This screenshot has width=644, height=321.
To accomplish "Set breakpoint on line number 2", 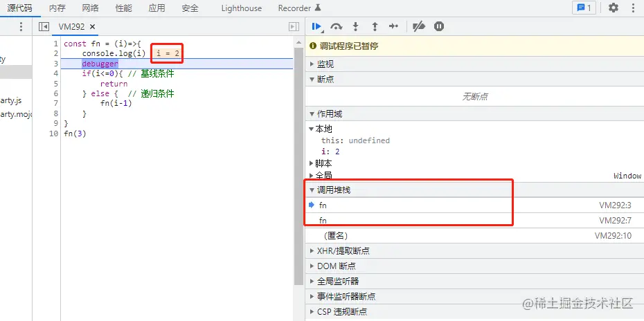I will point(55,53).
